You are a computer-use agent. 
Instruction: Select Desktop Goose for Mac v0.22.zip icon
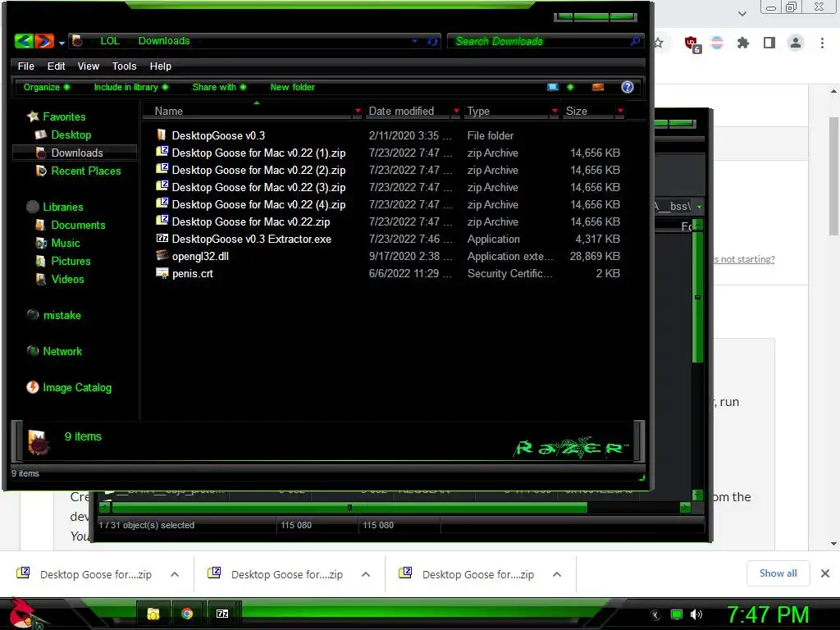[x=162, y=221]
